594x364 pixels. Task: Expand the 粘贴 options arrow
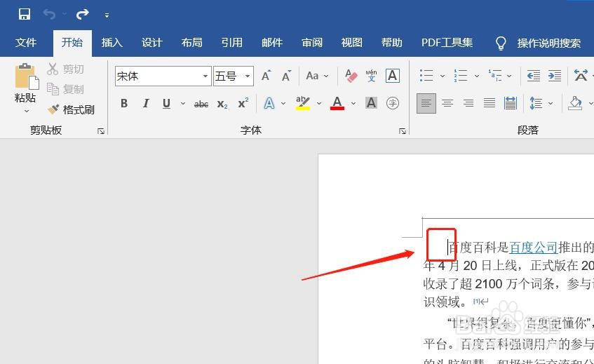pos(27,111)
